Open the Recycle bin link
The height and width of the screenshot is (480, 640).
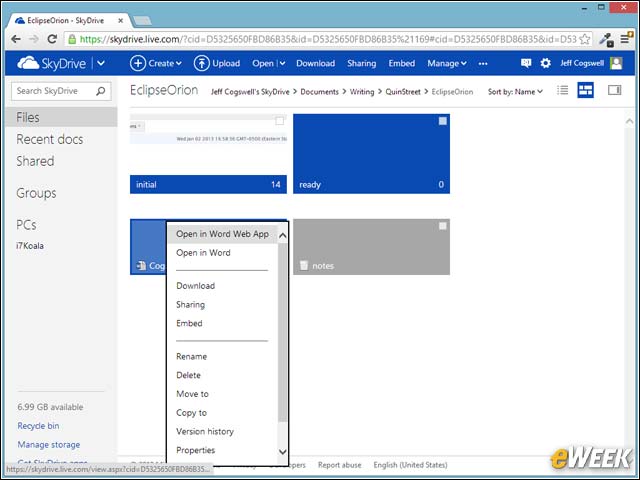38,426
